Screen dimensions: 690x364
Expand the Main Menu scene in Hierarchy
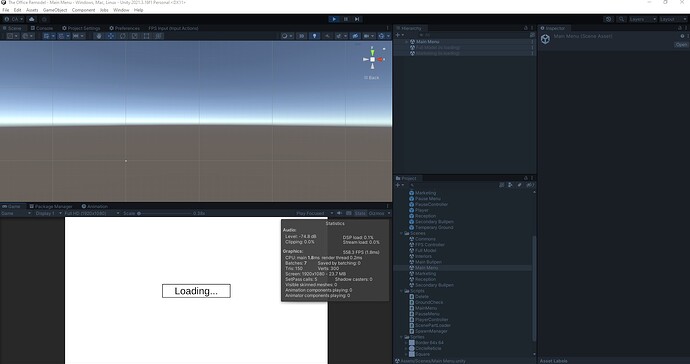pyautogui.click(x=407, y=42)
